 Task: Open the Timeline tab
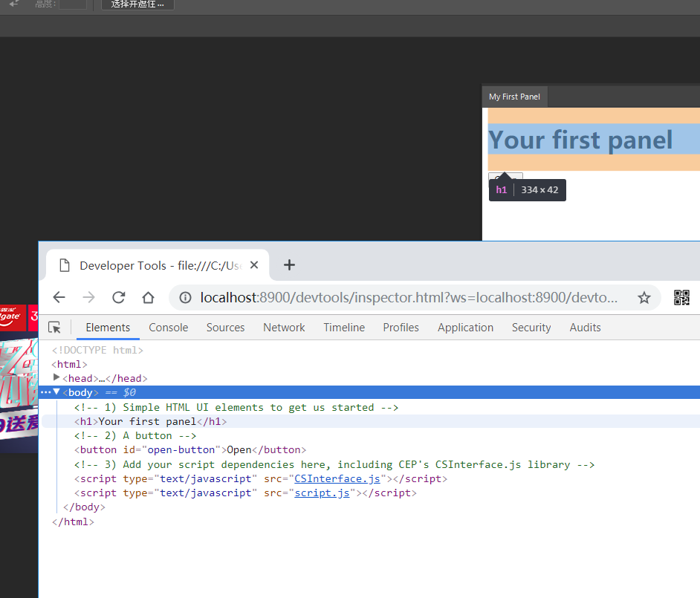pyautogui.click(x=344, y=328)
